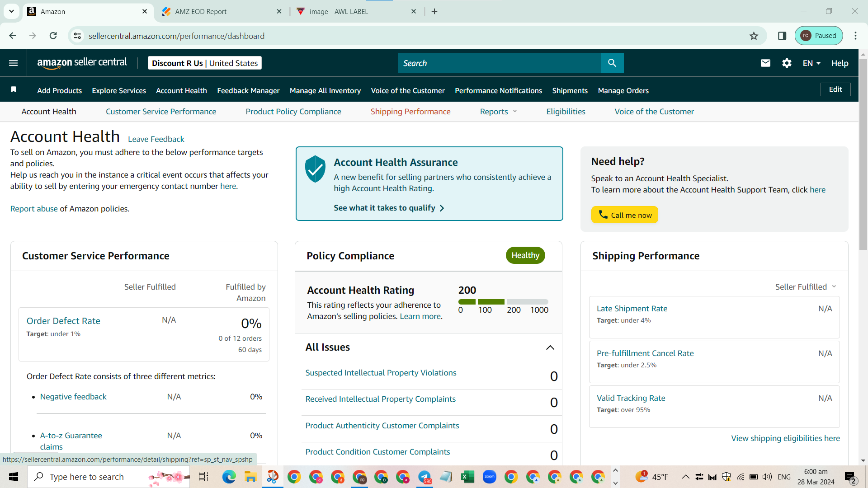The width and height of the screenshot is (868, 488).
Task: Click the page vertical scrollbar
Action: coord(863,154)
